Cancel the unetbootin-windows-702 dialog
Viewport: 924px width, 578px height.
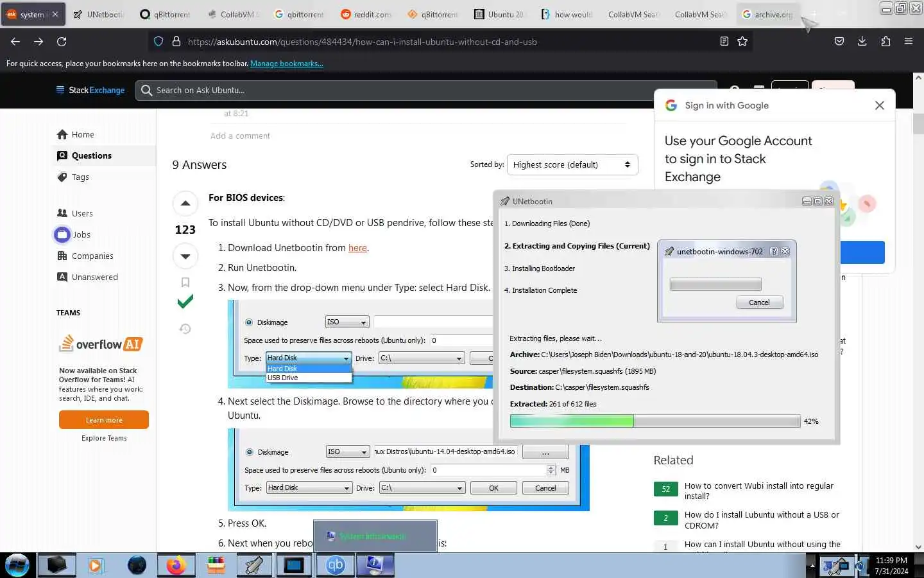759,302
